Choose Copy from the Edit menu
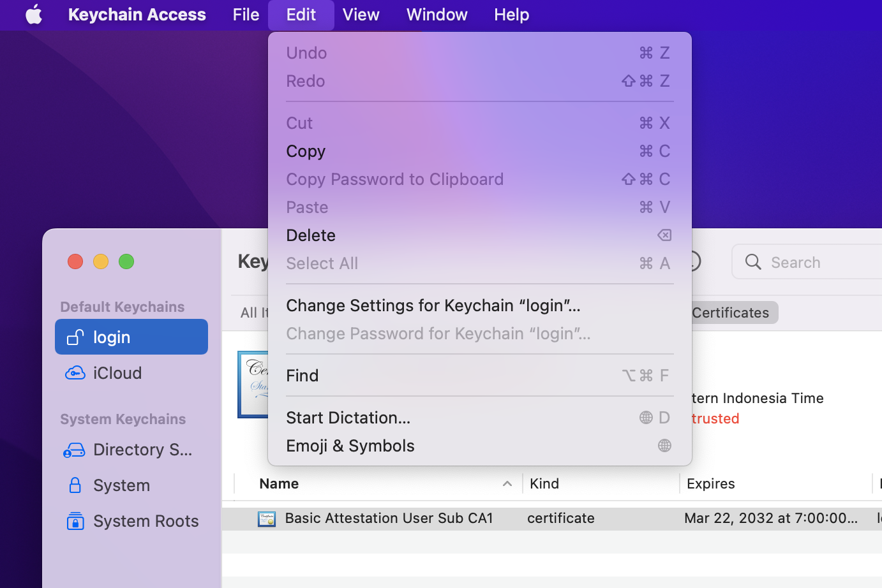The image size is (882, 588). pyautogui.click(x=480, y=151)
